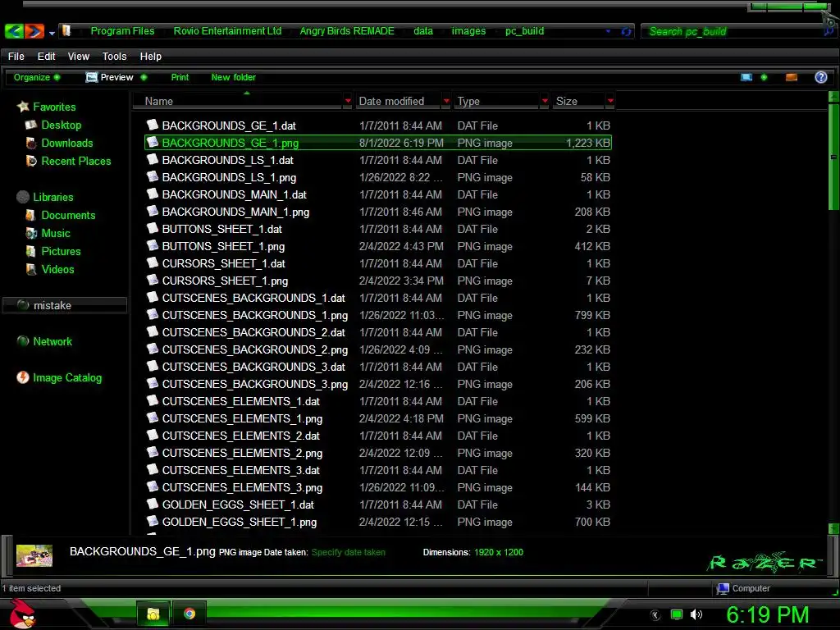Open the blue Help question mark icon
Viewport: 840px width, 630px height.
click(x=820, y=77)
